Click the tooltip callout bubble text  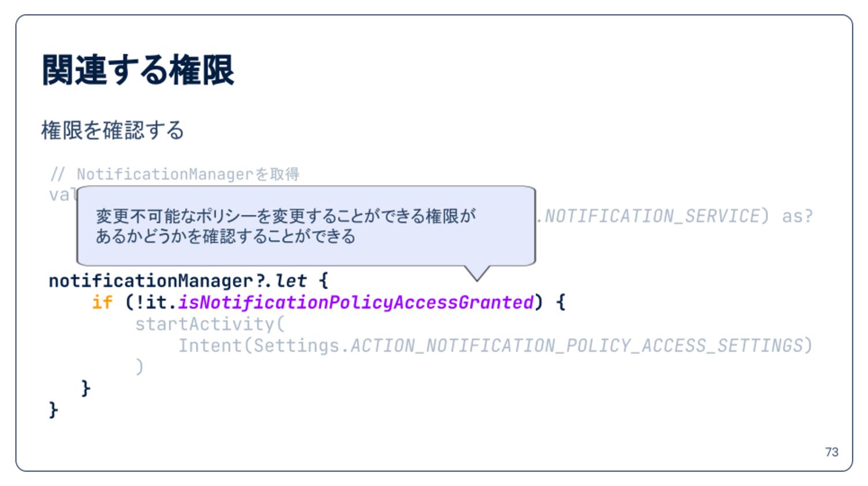click(286, 226)
